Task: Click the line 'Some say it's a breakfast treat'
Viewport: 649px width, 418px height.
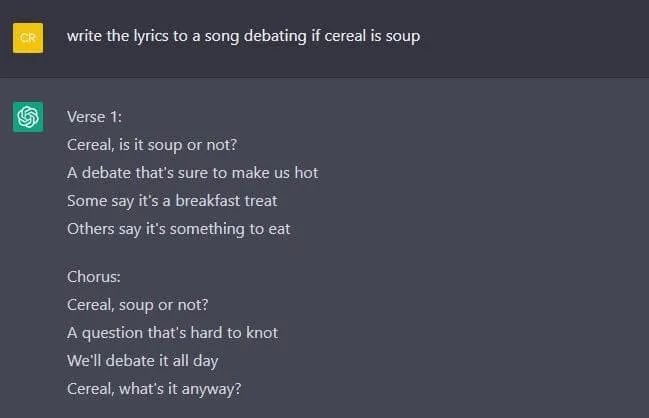Action: pyautogui.click(x=172, y=201)
